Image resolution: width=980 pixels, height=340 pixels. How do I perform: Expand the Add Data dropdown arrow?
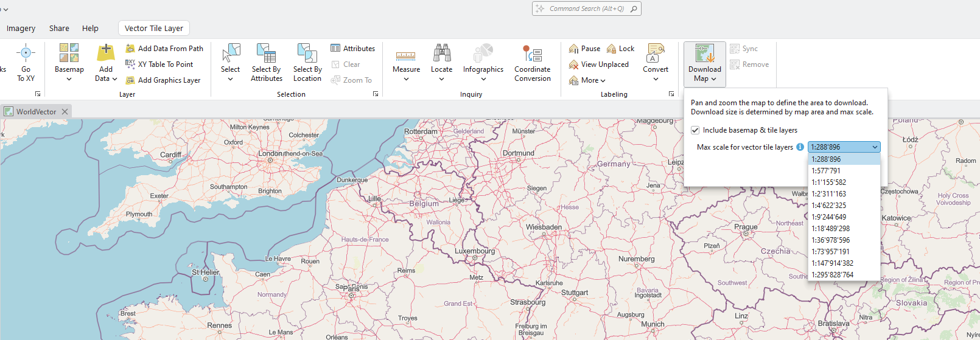point(114,78)
